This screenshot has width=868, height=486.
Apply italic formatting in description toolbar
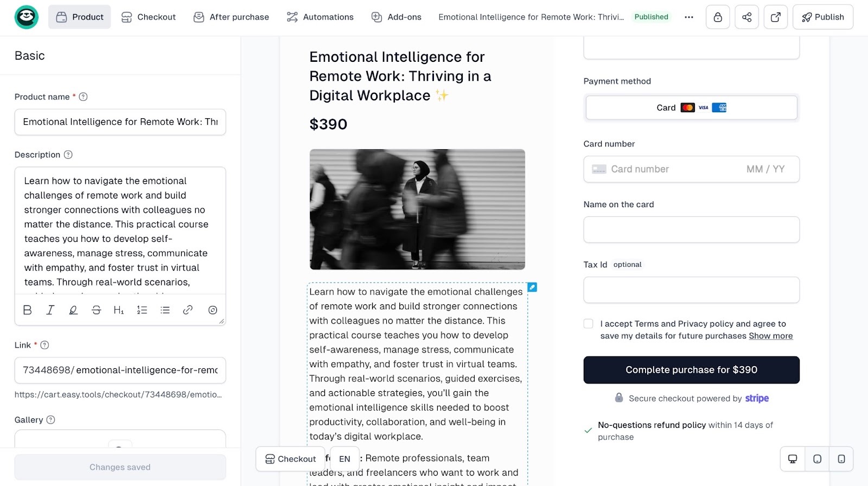50,310
